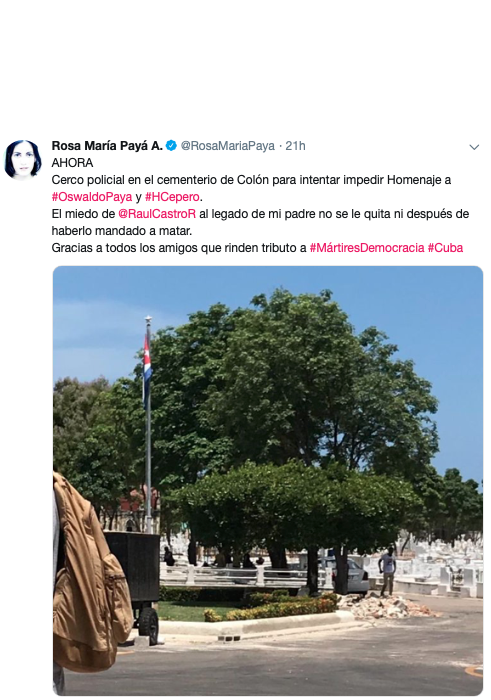Follow the #Cuba hashtag

pos(445,248)
